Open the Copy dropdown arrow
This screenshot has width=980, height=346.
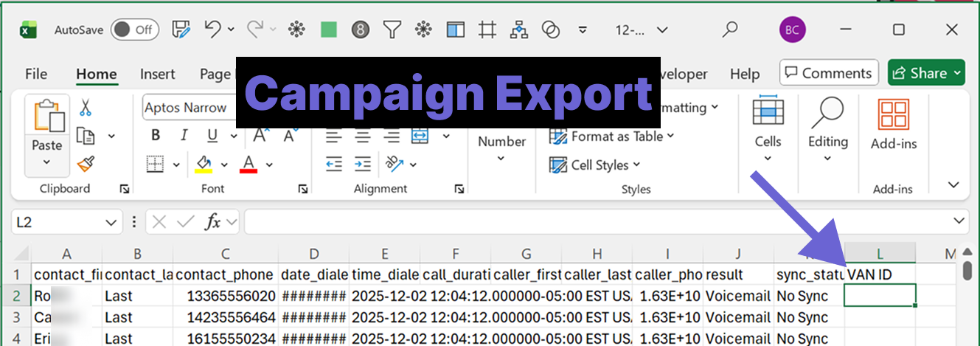point(111,136)
